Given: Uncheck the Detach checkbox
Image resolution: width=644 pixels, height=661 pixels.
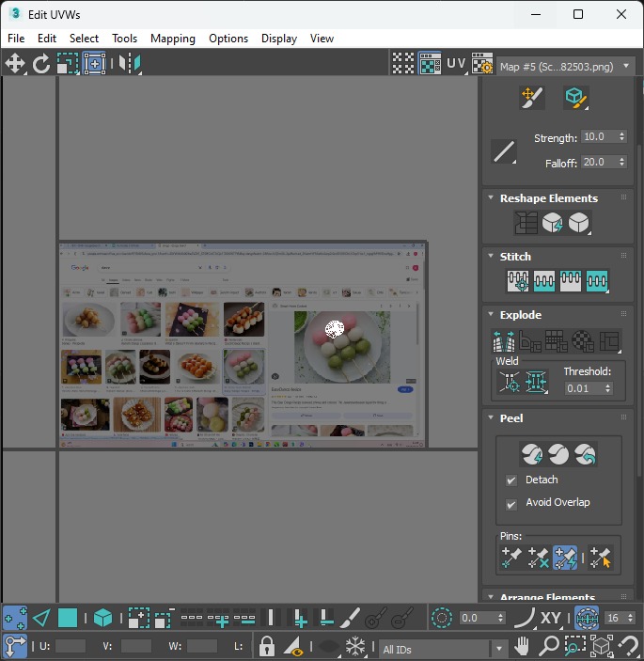Looking at the screenshot, I should click(x=511, y=480).
